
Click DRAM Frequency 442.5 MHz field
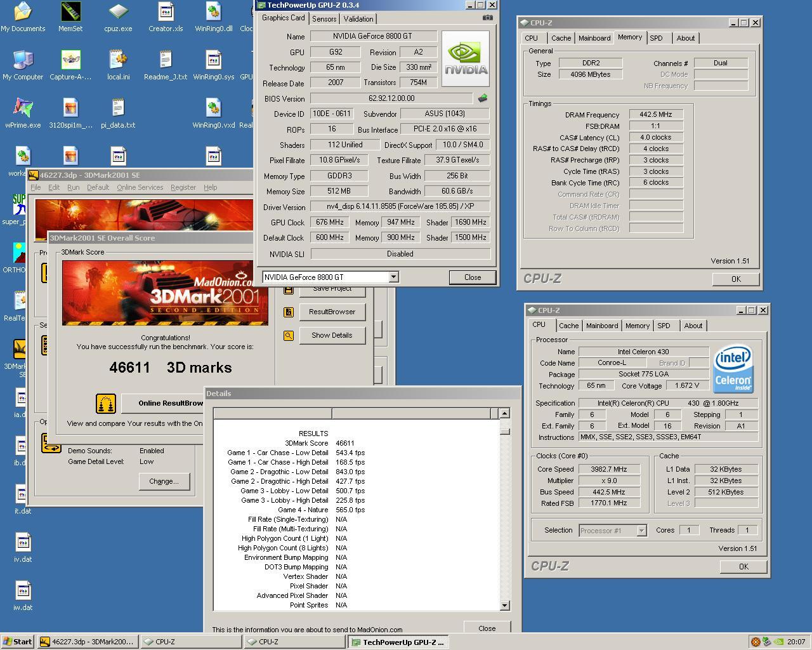(x=656, y=115)
